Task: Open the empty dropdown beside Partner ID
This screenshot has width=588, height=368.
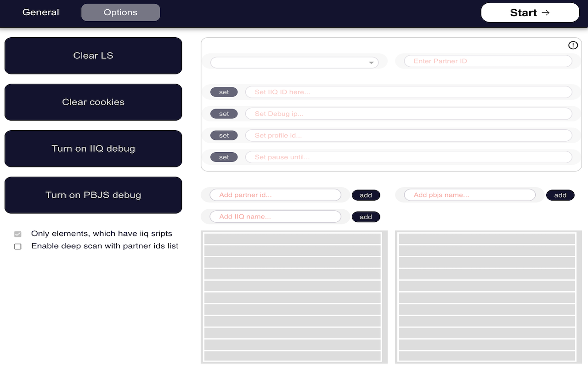Action: [x=294, y=63]
